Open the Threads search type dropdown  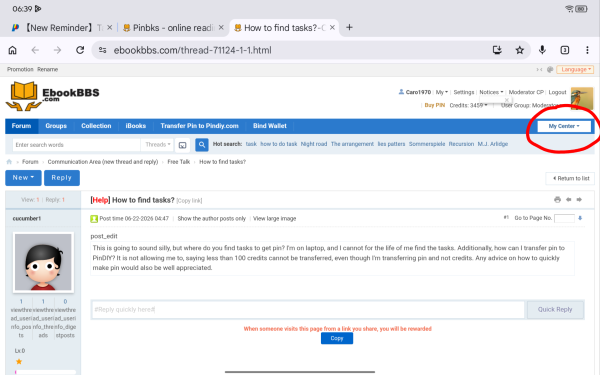point(158,145)
